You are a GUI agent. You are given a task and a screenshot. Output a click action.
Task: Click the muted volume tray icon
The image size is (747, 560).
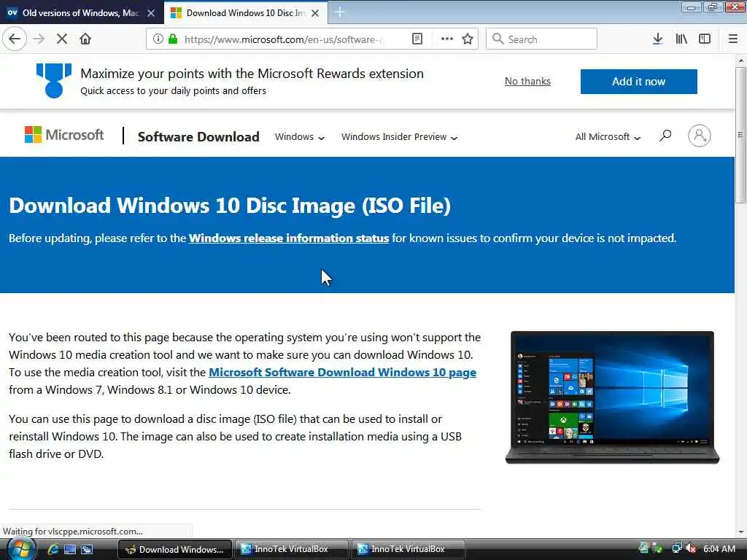pyautogui.click(x=691, y=548)
